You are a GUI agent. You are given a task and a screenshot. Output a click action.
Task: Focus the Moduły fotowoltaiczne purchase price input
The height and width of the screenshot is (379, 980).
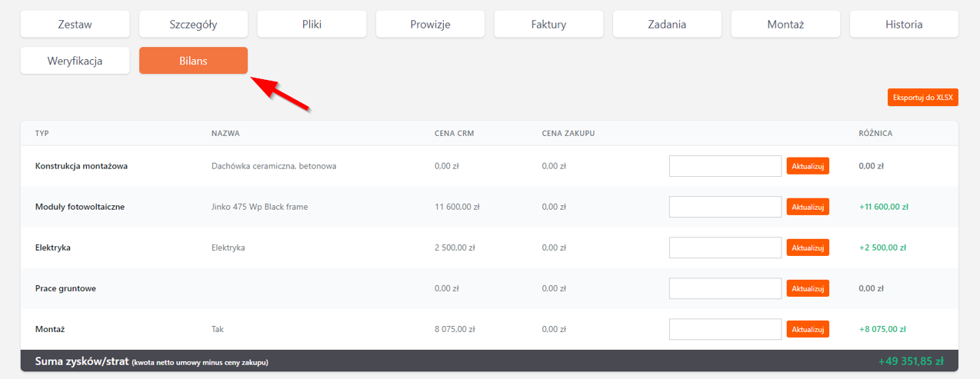pyautogui.click(x=725, y=207)
